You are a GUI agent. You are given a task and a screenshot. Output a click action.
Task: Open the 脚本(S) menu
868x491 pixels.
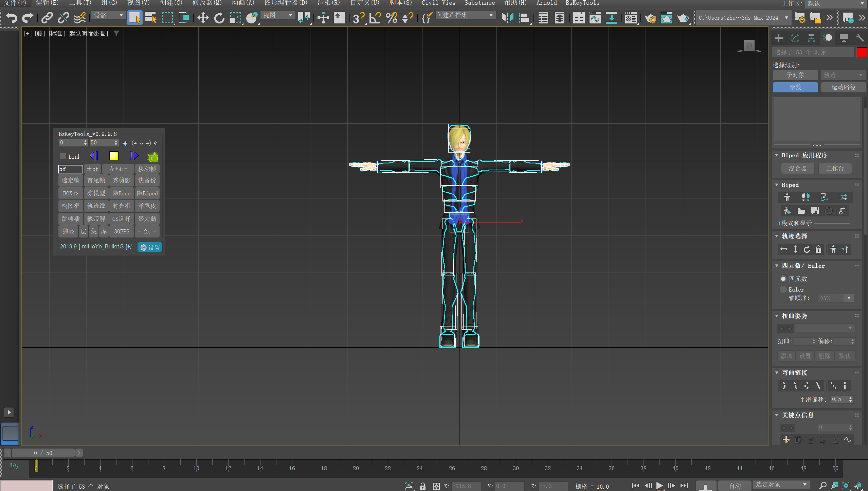pyautogui.click(x=400, y=3)
